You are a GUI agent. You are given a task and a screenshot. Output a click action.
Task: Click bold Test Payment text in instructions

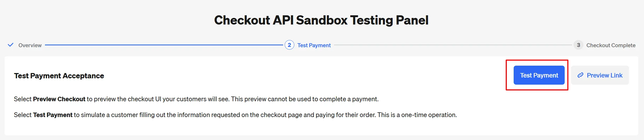point(53,115)
